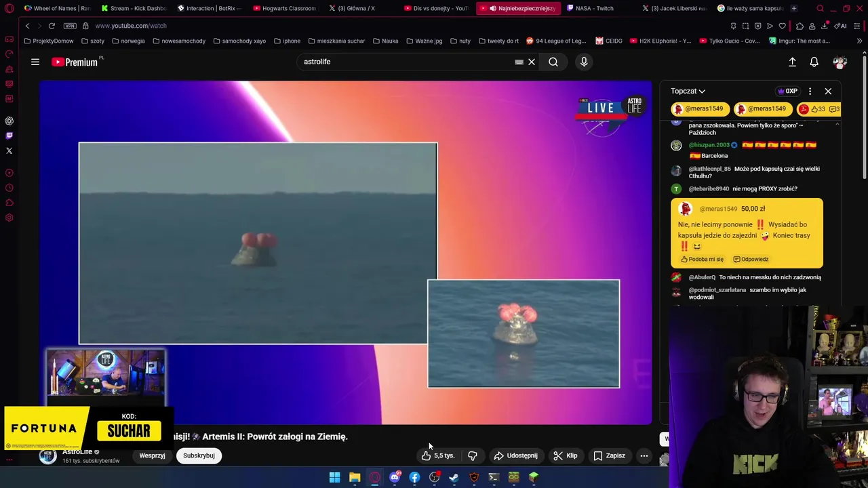The width and height of the screenshot is (868, 488).
Task: Switch to Hogwarts Classroom tab
Action: click(285, 8)
